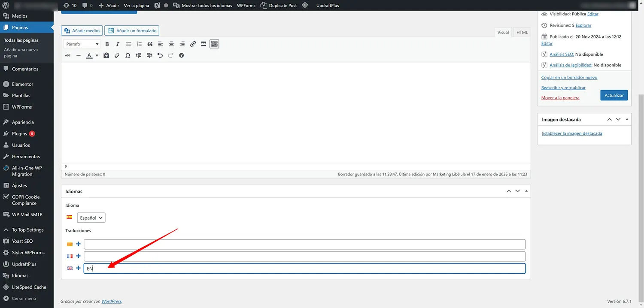This screenshot has width=644, height=308.
Task: Click the English translation input field
Action: pyautogui.click(x=304, y=269)
